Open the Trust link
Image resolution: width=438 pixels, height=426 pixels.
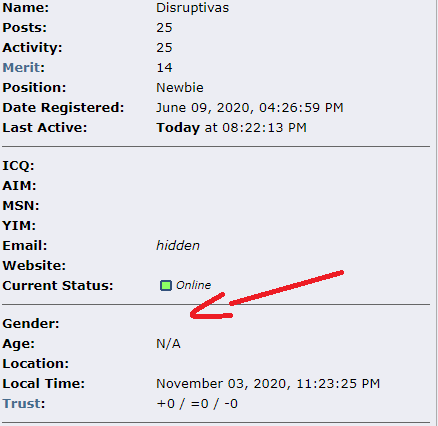pos(21,404)
